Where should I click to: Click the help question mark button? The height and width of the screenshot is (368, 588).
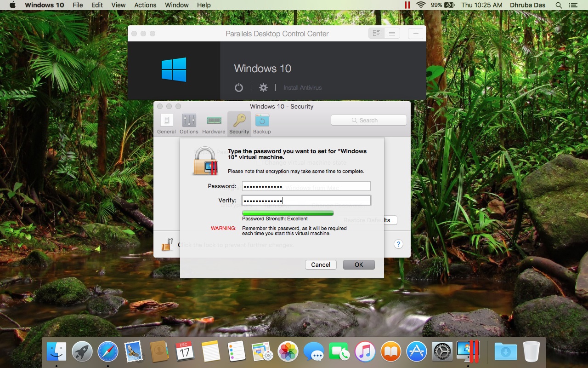pos(399,244)
